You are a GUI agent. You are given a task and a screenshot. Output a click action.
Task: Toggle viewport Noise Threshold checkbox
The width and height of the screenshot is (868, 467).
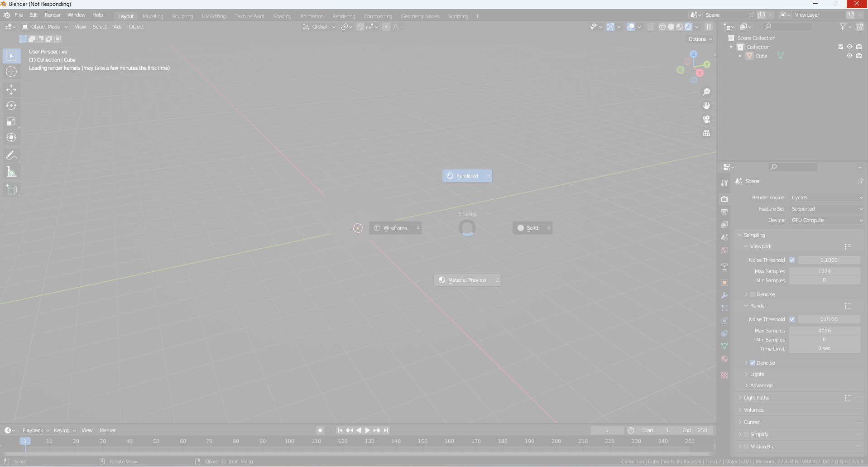(792, 260)
